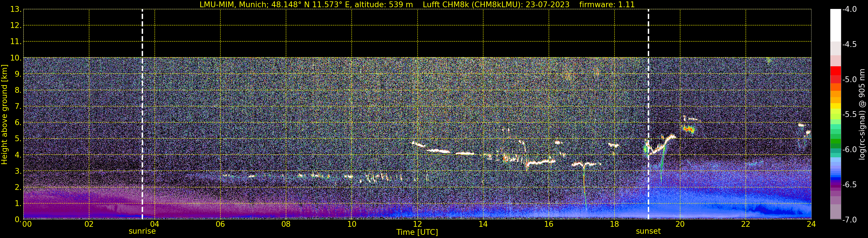868x238 pixels.
Task: Click the colorbar tick label '-6.0'
Action: (849, 150)
